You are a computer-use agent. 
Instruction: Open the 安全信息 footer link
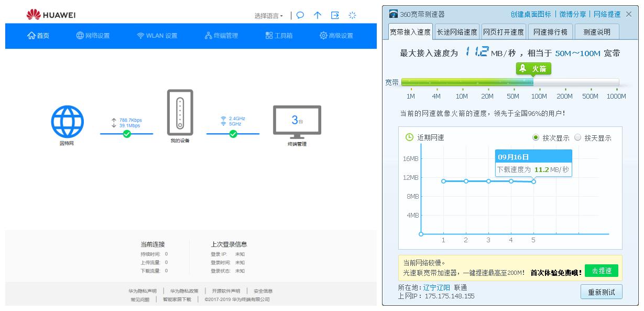(263, 291)
